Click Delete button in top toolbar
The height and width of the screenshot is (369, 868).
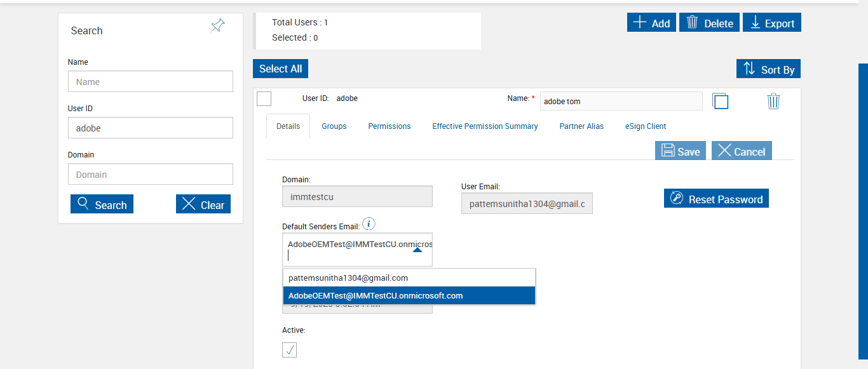tap(709, 23)
